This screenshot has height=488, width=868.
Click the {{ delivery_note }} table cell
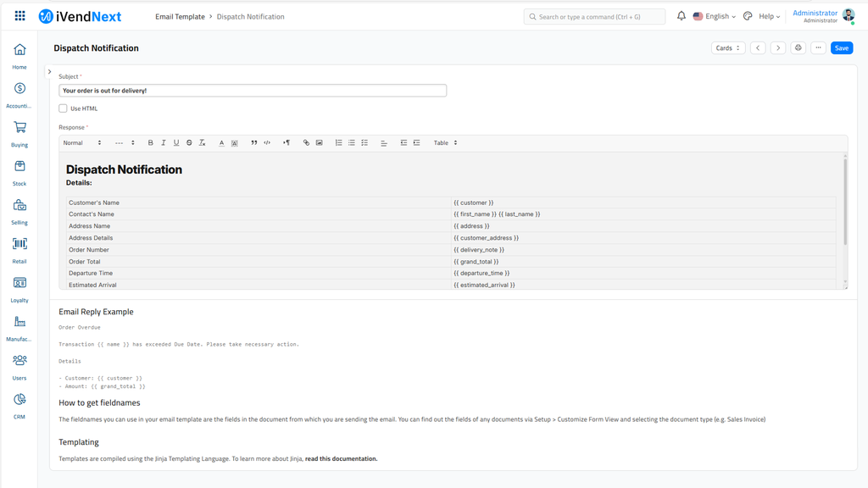click(x=643, y=250)
